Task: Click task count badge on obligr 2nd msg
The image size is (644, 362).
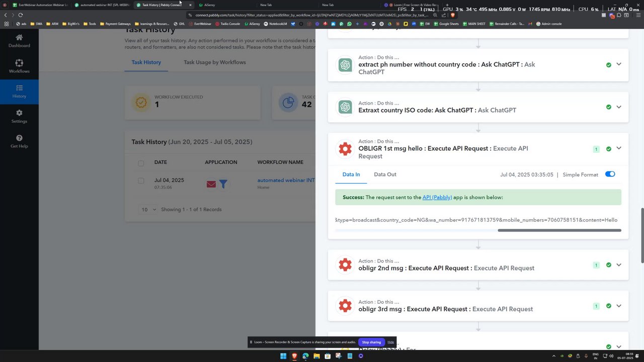Action: [596, 265]
